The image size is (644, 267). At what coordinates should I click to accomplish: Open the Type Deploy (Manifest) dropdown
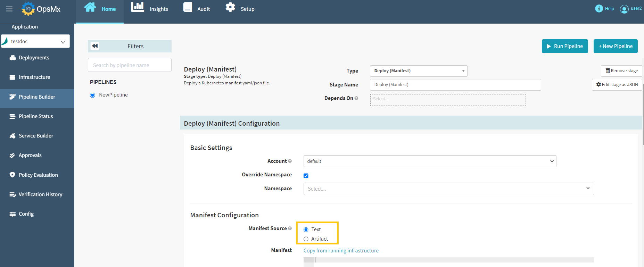tap(419, 71)
